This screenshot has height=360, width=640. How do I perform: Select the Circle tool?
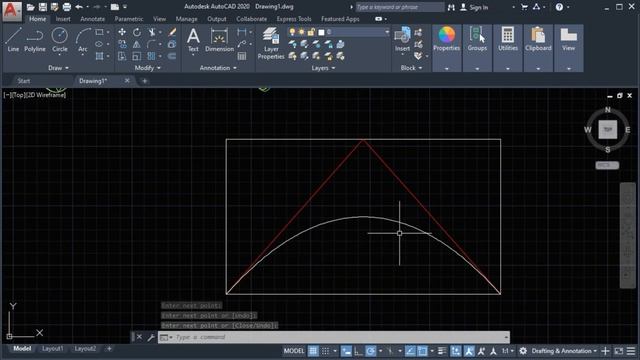(x=60, y=40)
